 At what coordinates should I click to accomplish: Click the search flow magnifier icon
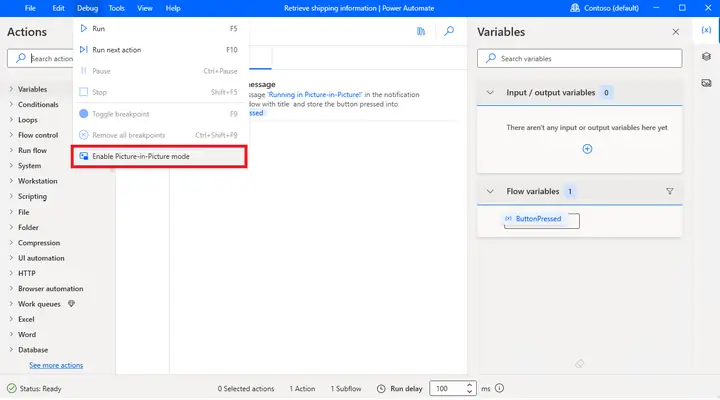(x=449, y=31)
